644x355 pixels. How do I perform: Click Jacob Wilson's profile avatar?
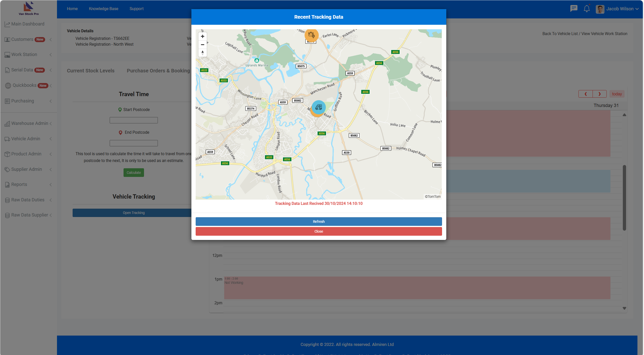[x=600, y=9]
